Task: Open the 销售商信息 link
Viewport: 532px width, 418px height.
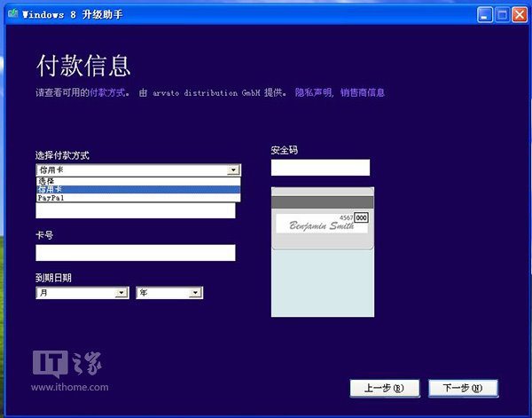Action: click(x=362, y=92)
